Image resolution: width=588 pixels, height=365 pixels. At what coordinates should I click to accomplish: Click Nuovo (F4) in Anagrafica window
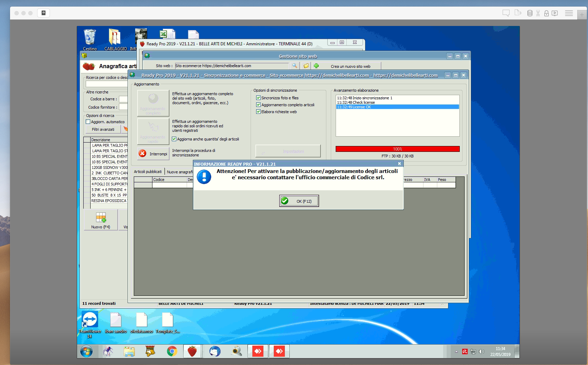pos(101,220)
